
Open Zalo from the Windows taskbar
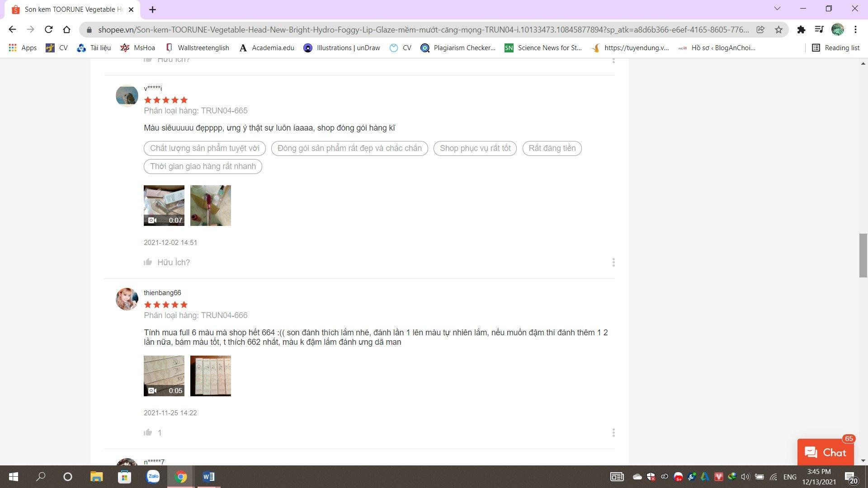click(153, 477)
